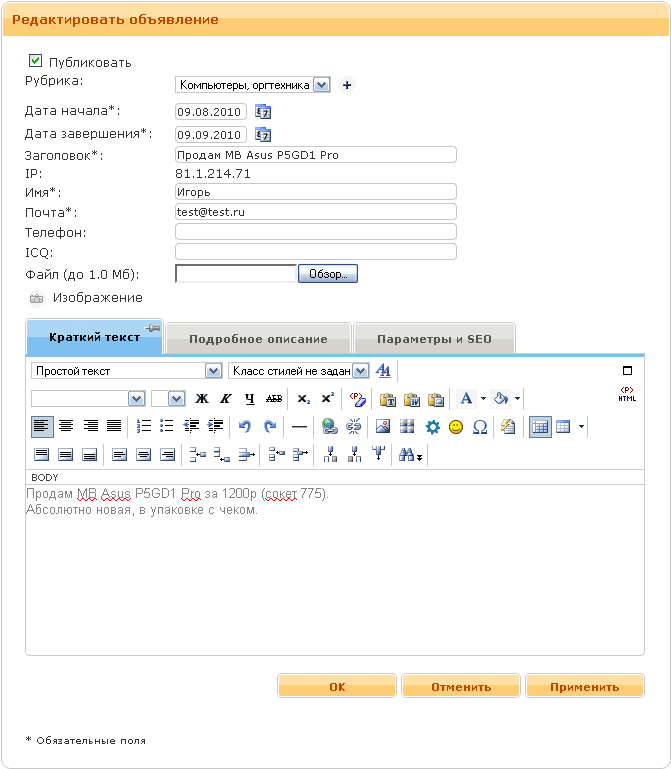This screenshot has width=671, height=769.
Task: Click the undo arrow icon
Action: pyautogui.click(x=245, y=427)
